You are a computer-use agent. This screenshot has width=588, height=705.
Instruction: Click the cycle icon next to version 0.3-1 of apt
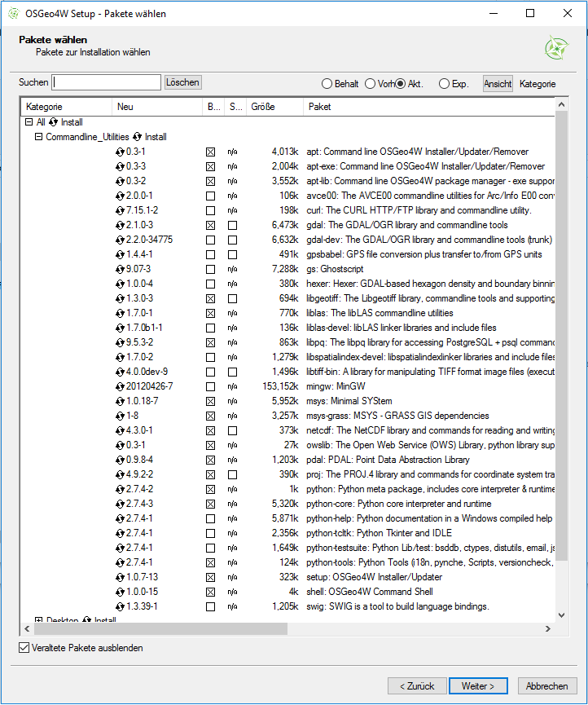(x=120, y=152)
